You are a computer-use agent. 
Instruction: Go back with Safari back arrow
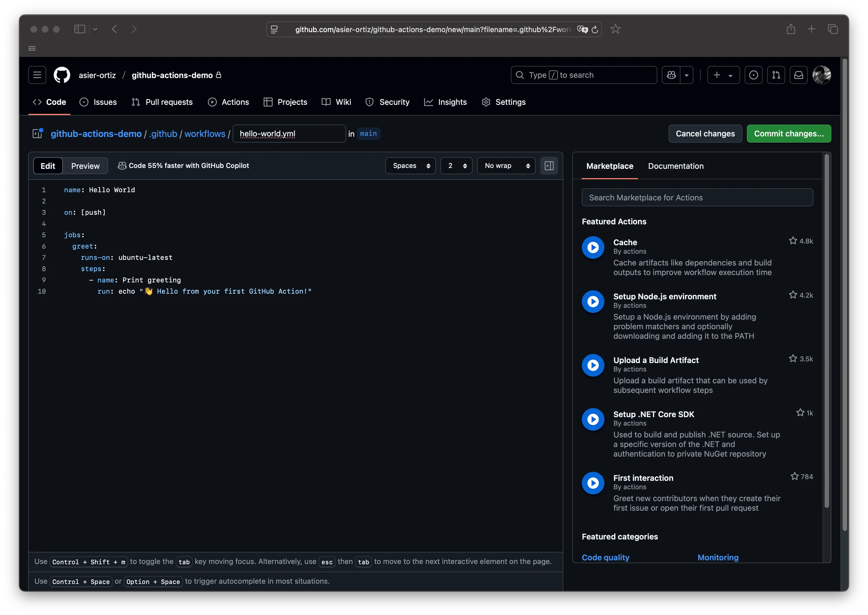[x=114, y=29]
